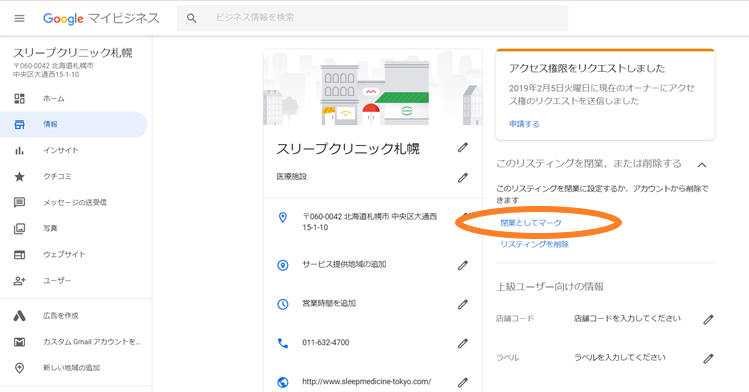Edit website URL pencil icon
The image size is (749, 392).
[x=462, y=382]
